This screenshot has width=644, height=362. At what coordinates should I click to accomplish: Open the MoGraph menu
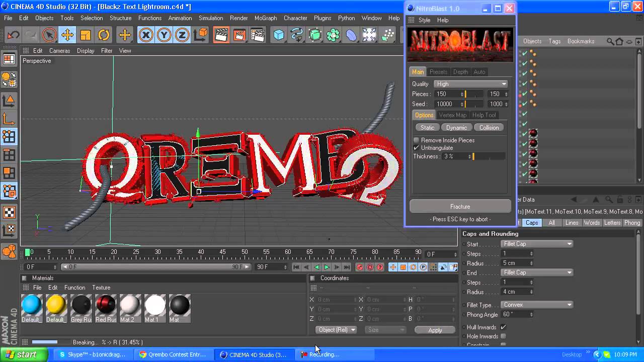(266, 18)
